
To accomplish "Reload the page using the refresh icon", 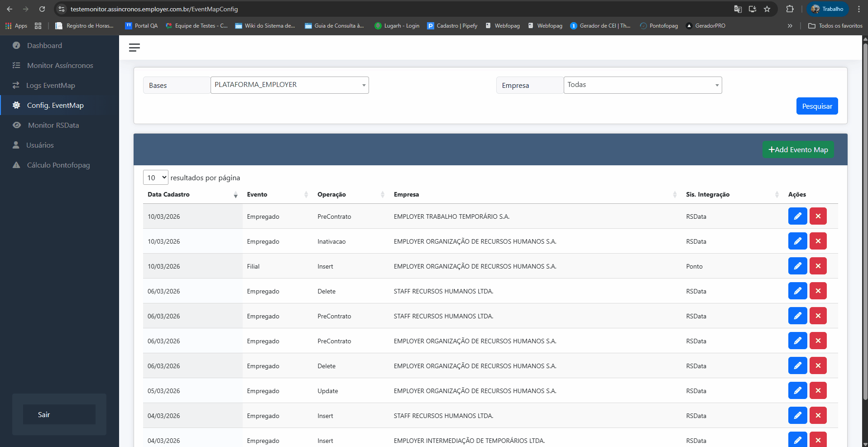I will click(x=42, y=9).
